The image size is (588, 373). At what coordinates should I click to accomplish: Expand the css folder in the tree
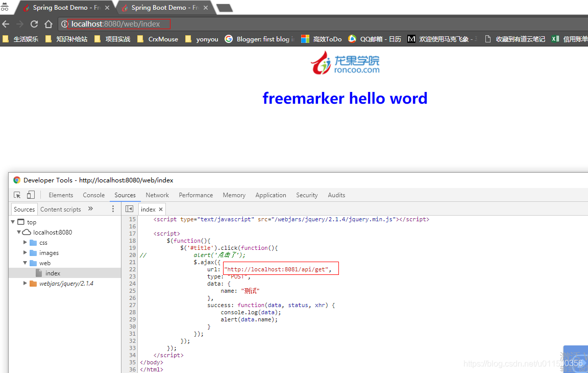click(24, 242)
